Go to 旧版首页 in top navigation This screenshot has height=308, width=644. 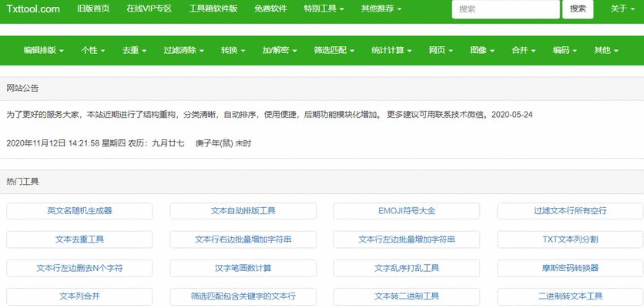[x=93, y=8]
